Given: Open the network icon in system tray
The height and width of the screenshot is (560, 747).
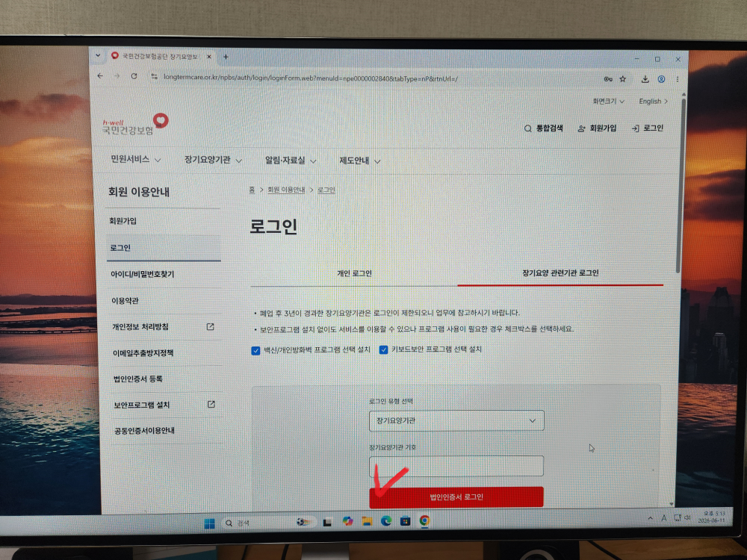Looking at the screenshot, I should [x=677, y=517].
